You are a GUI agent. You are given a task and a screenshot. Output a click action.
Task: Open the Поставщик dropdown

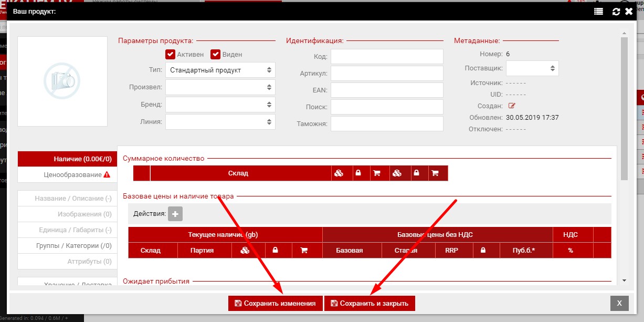[x=532, y=68]
